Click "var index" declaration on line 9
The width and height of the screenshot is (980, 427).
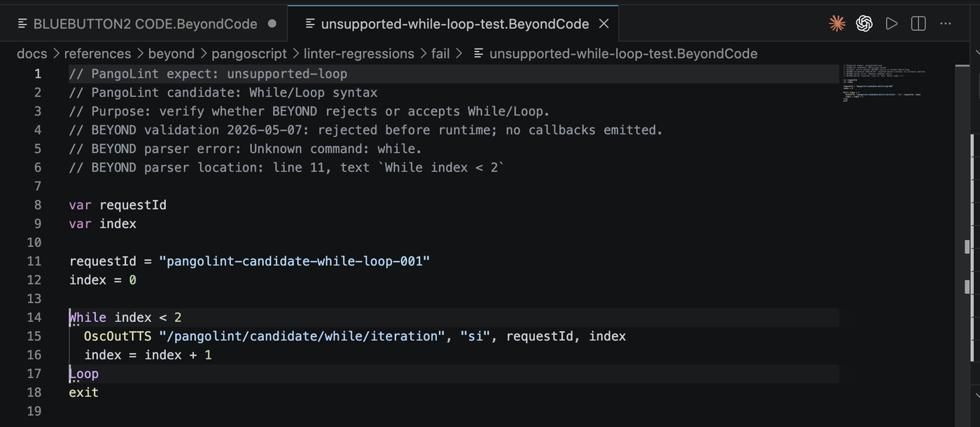point(103,224)
